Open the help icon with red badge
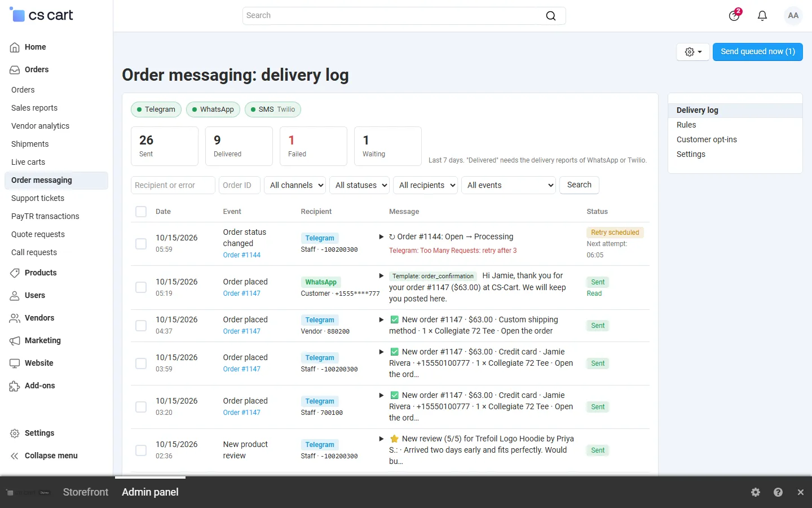The image size is (812, 508). click(x=735, y=15)
